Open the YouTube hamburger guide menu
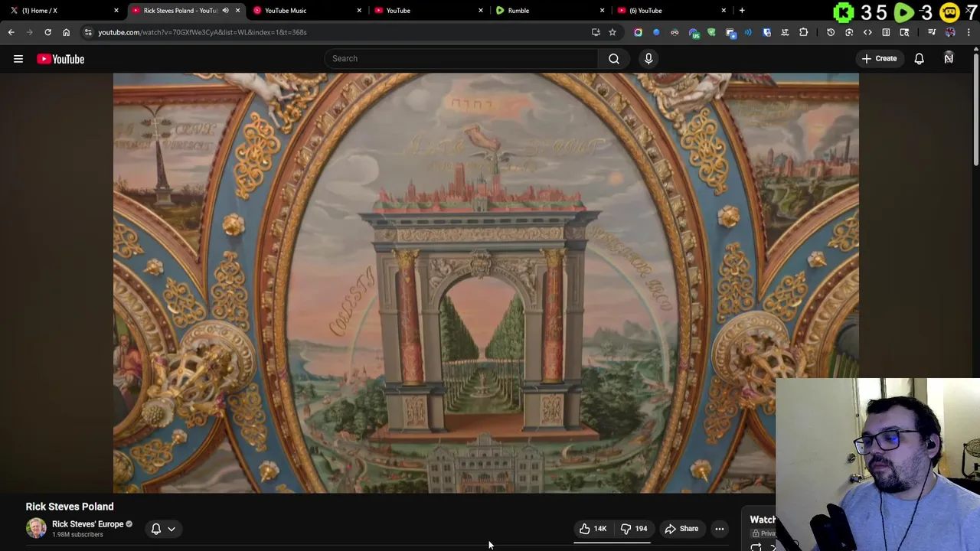Screen dimensions: 980x551 pyautogui.click(x=18, y=59)
